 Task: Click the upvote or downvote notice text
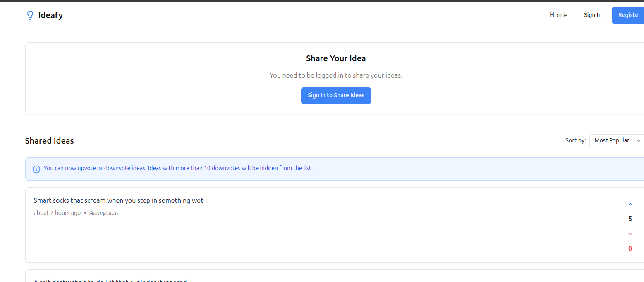pos(178,168)
